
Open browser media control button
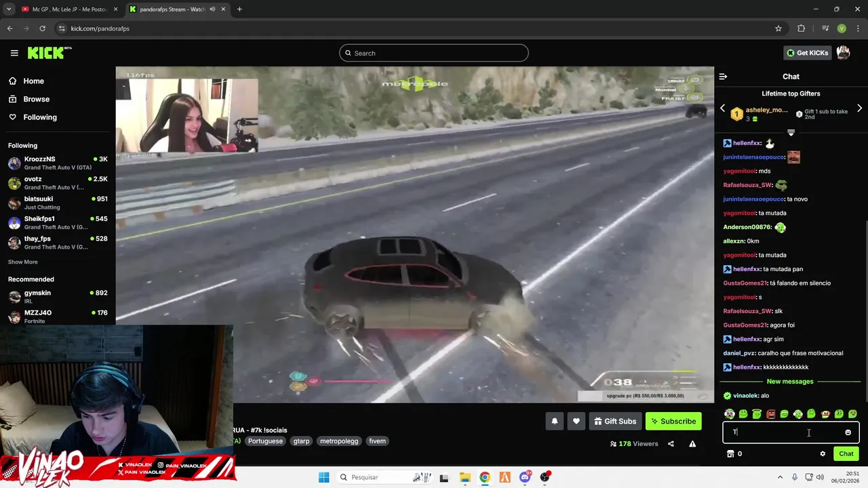(x=825, y=28)
